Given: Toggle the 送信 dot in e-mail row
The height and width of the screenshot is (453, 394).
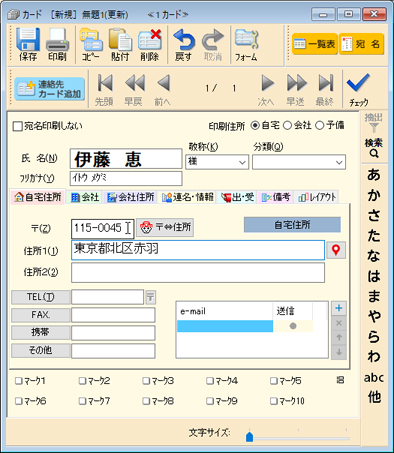Looking at the screenshot, I should (x=293, y=326).
